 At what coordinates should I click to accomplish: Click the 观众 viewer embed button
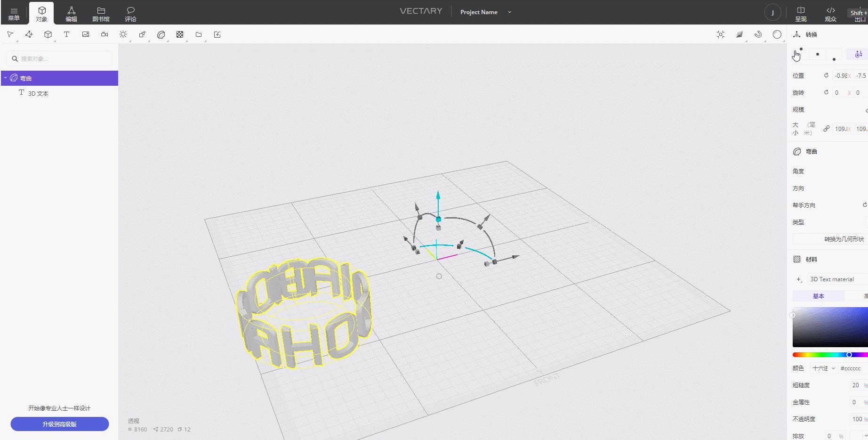coord(831,14)
